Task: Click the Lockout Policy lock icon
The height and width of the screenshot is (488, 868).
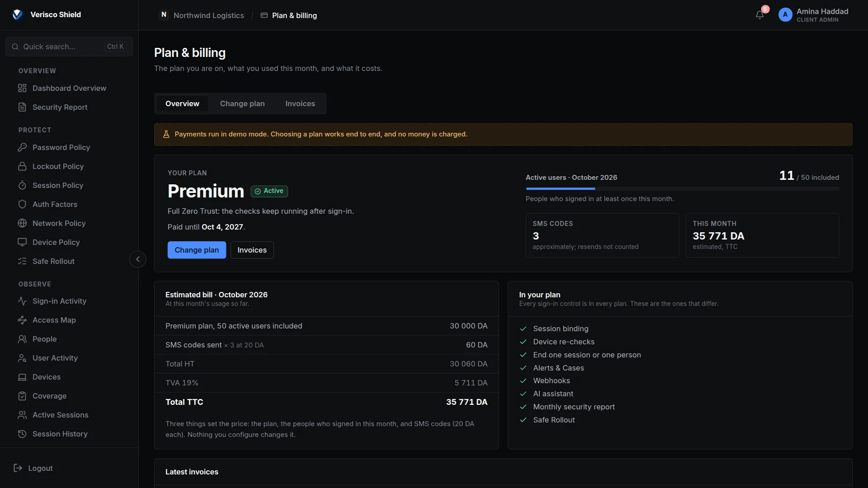Action: pos(22,166)
